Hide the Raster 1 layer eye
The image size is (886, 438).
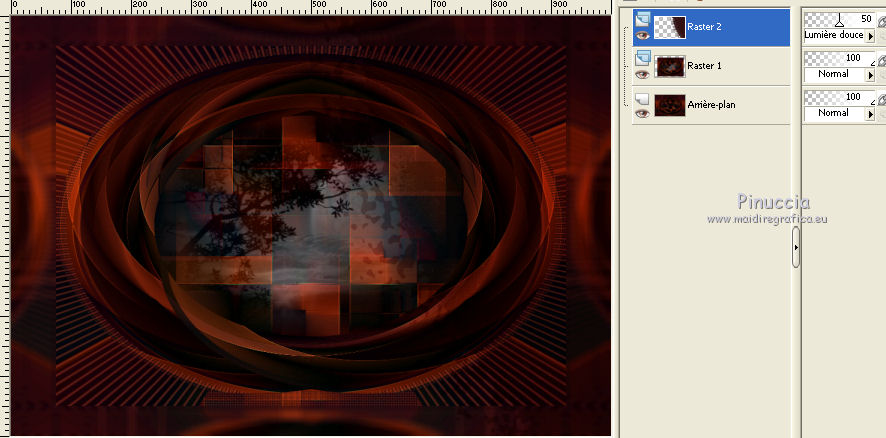point(642,75)
